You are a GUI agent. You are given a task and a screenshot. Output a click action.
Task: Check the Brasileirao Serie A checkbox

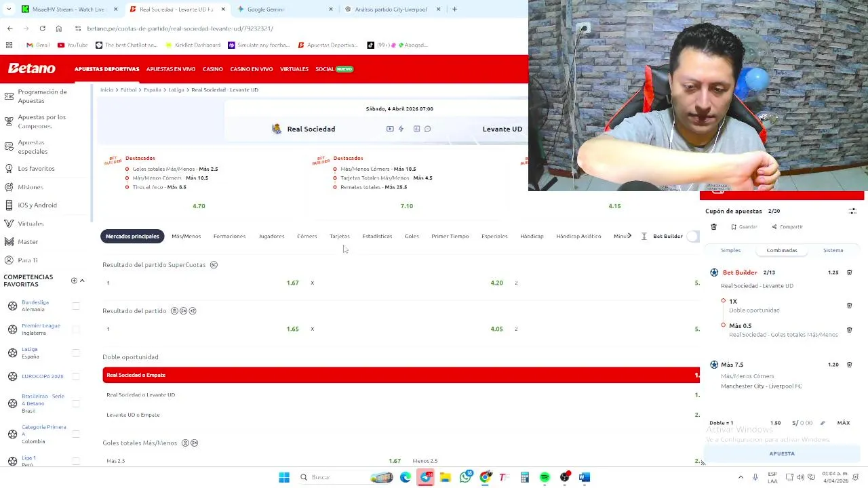tap(76, 403)
